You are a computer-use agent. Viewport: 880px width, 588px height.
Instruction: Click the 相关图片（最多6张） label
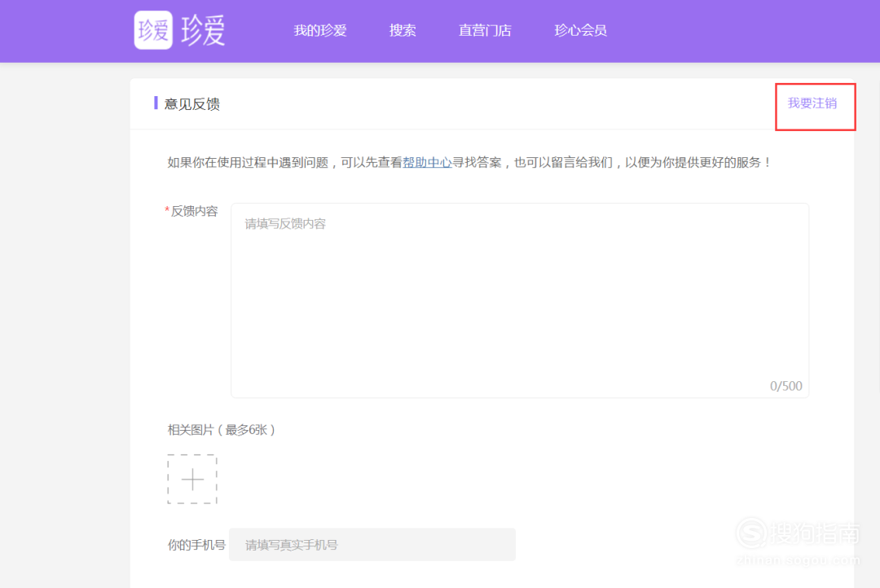222,430
